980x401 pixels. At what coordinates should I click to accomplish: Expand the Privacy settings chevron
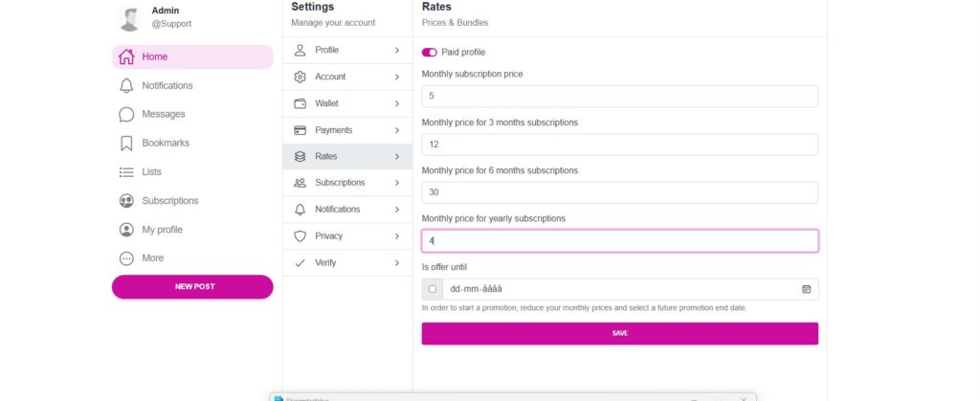coord(397,236)
